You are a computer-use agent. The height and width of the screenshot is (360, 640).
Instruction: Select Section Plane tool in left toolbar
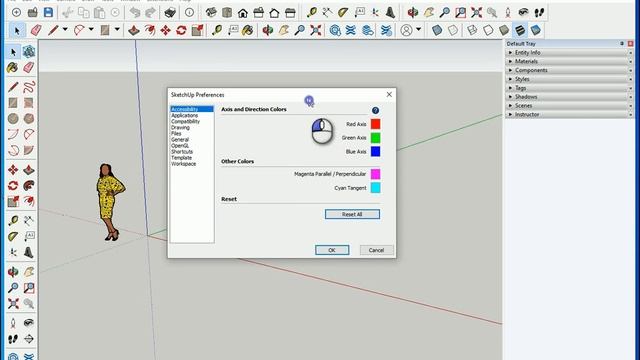29,339
